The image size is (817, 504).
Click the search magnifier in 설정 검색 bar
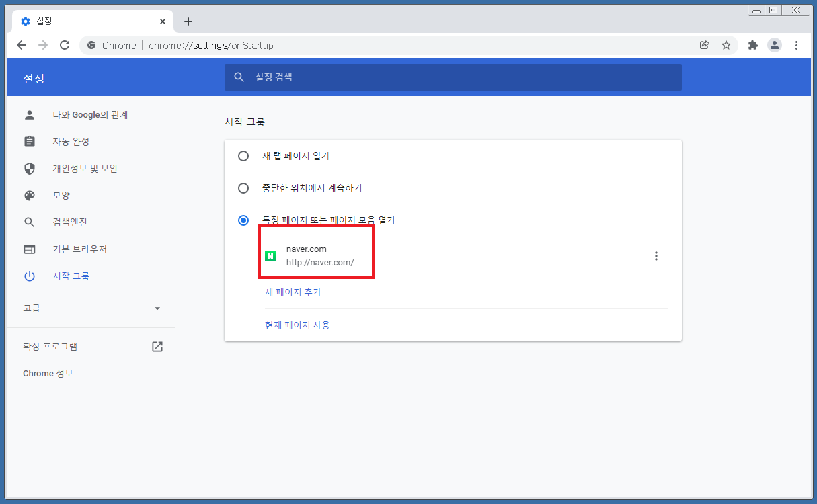239,77
